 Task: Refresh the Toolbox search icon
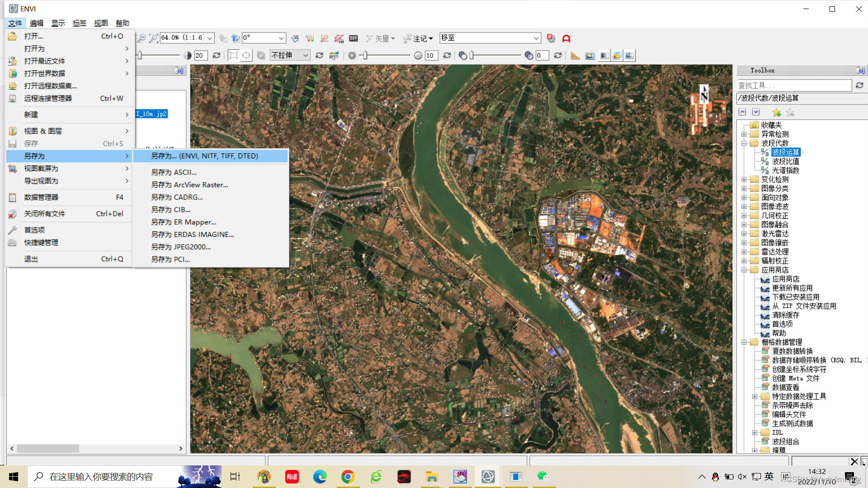coord(859,85)
